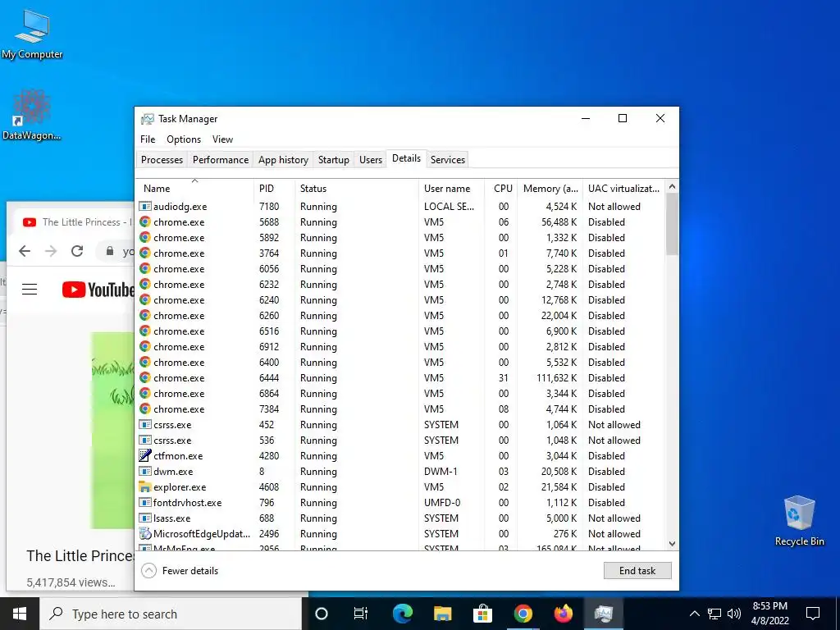
Task: Open Cortana circle on taskbar
Action: click(322, 614)
